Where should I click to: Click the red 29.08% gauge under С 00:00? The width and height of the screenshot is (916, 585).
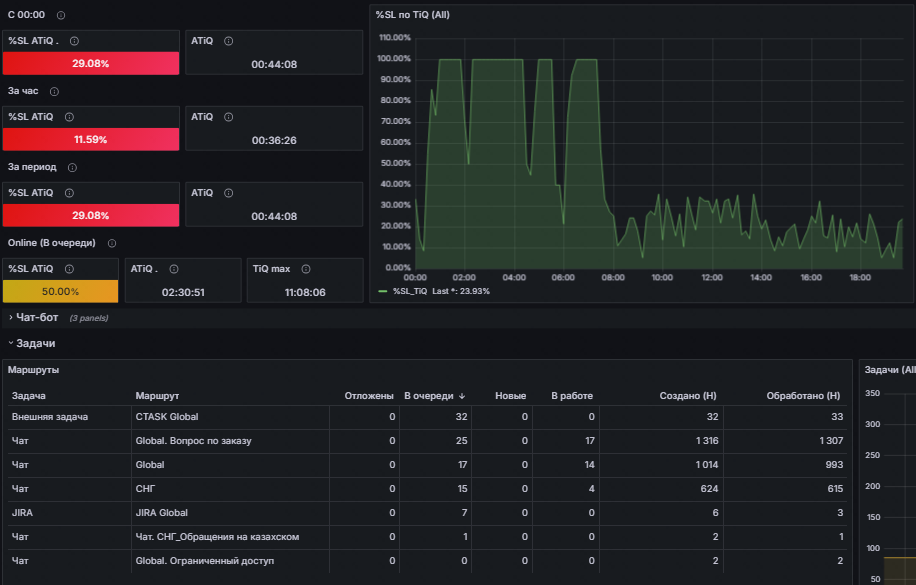(91, 63)
